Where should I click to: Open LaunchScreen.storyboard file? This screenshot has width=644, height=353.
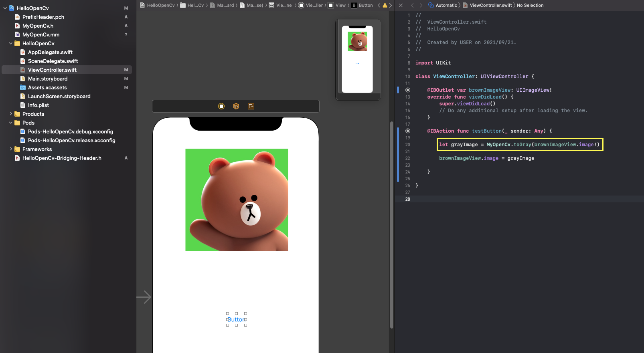coord(59,96)
